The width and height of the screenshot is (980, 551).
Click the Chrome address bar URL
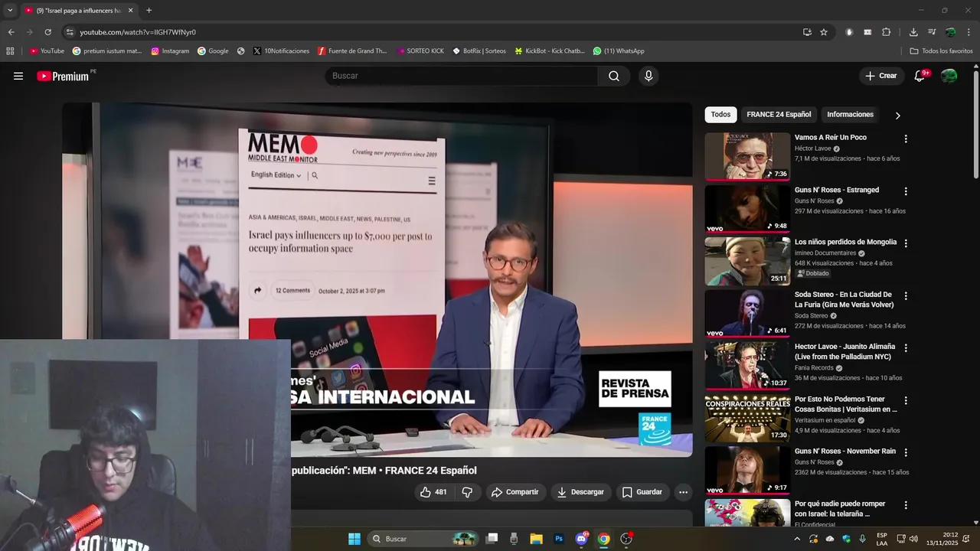tap(138, 32)
